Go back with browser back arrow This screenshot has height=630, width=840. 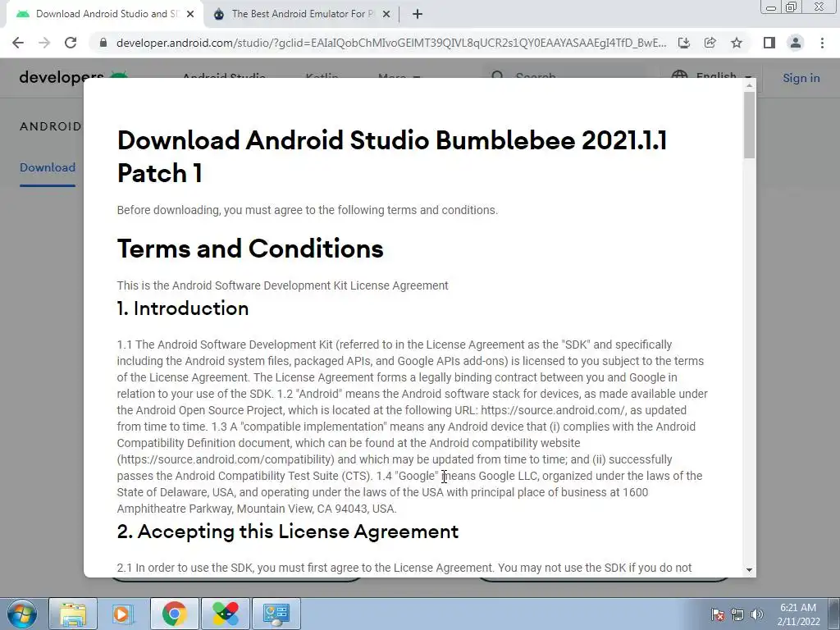click(x=18, y=43)
